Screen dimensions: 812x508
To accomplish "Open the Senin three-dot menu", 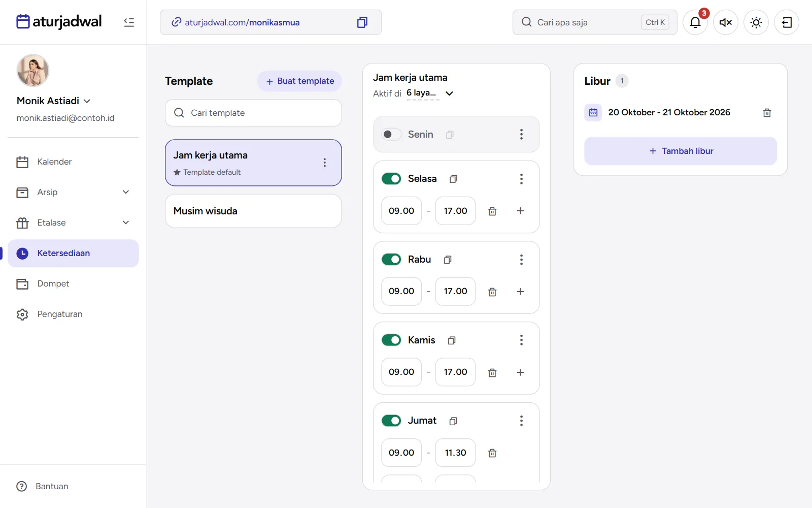I will click(x=521, y=135).
